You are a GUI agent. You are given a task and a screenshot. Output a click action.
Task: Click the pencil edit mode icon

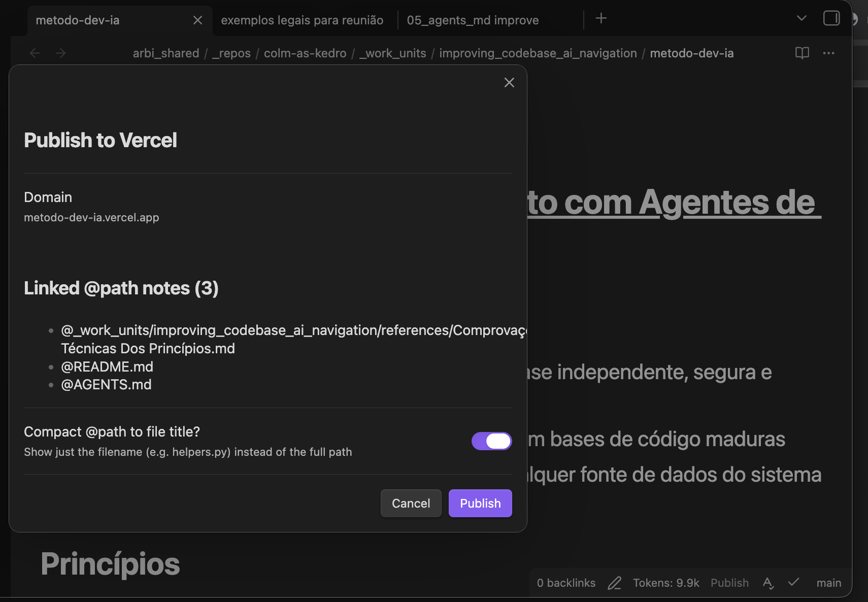pos(614,583)
